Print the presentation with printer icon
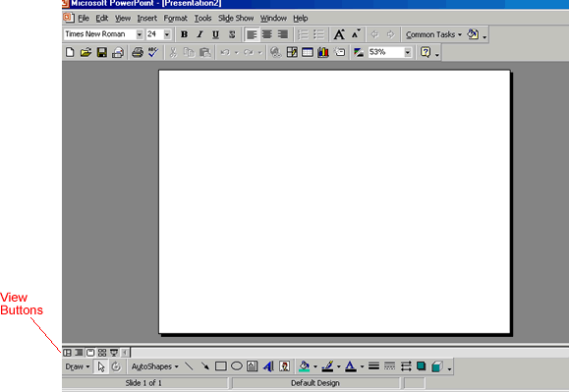This screenshot has height=392, width=569. pos(138,53)
